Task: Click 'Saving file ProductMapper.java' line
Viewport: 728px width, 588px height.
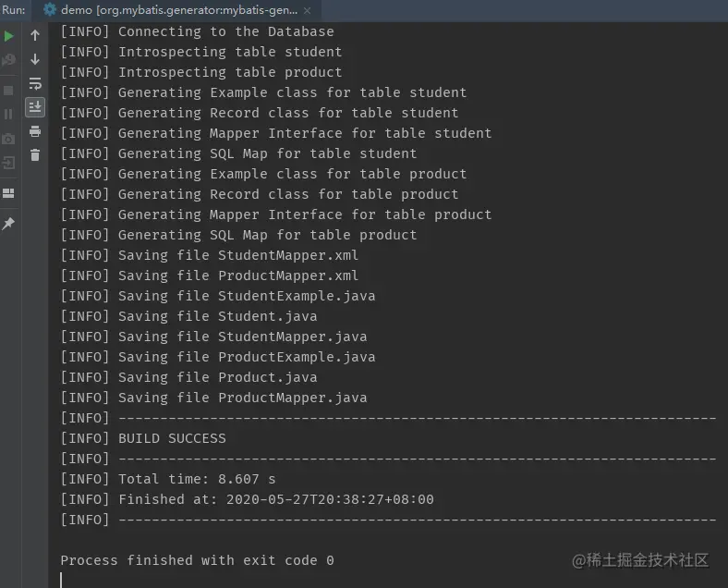Action: coord(213,398)
